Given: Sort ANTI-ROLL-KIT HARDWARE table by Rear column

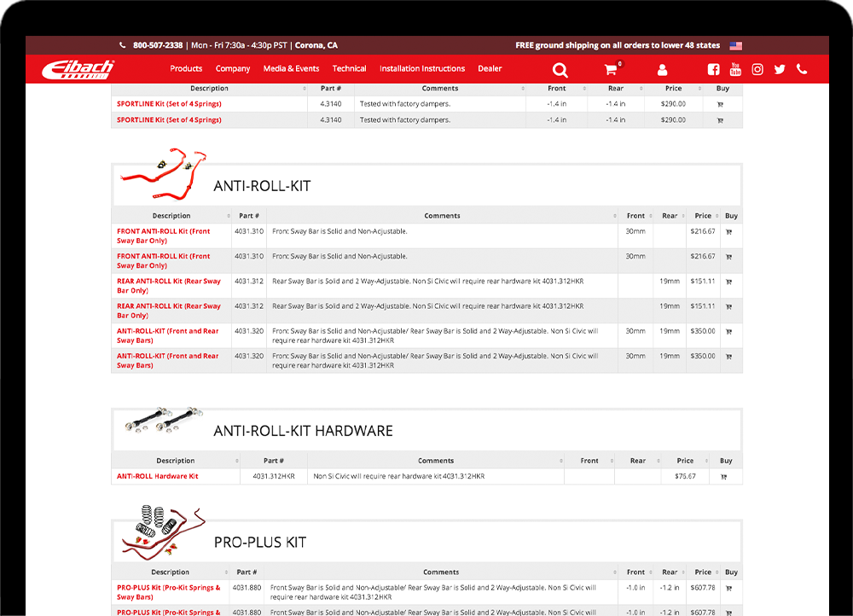Looking at the screenshot, I should (637, 461).
